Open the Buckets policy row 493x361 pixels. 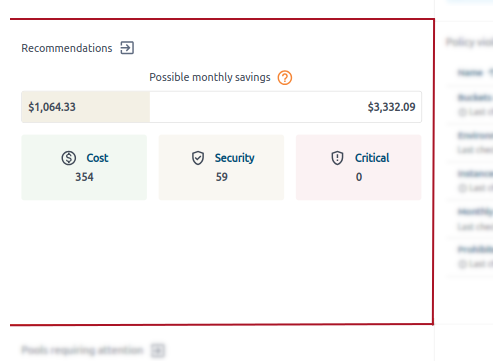coord(470,105)
